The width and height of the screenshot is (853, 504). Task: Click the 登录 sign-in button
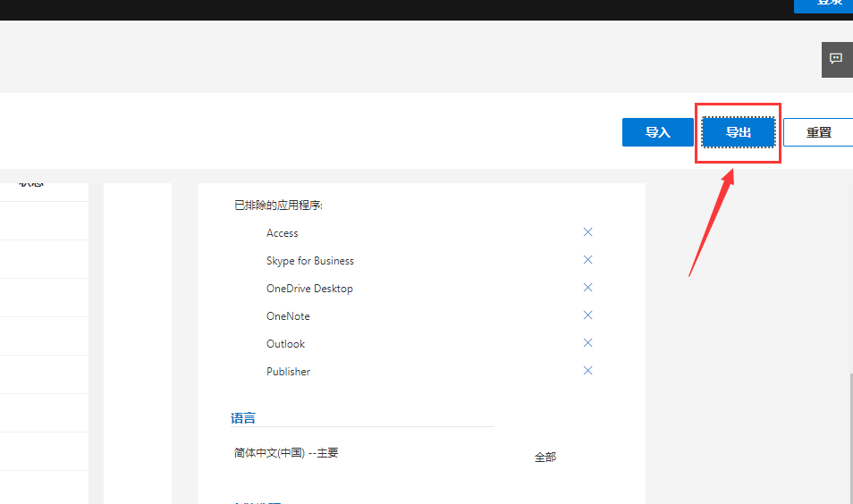pyautogui.click(x=823, y=5)
